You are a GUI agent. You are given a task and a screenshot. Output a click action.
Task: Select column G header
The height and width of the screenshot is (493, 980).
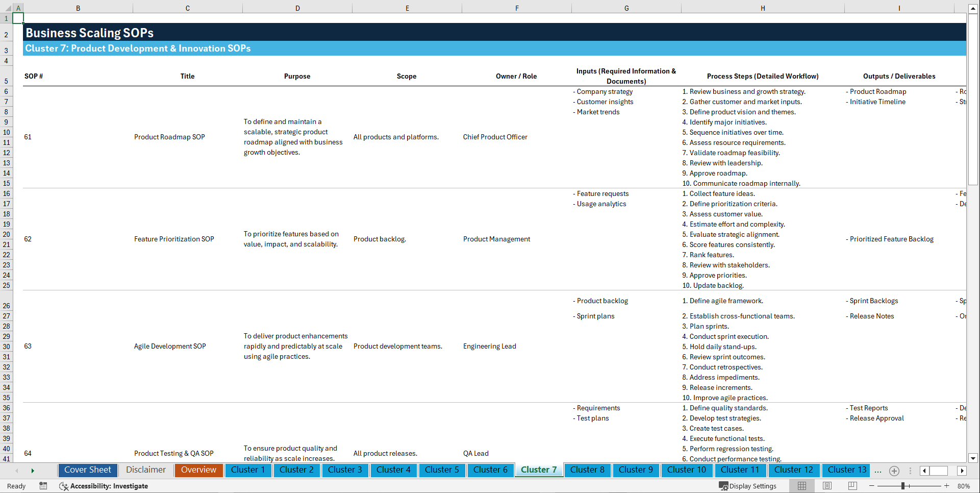point(626,8)
